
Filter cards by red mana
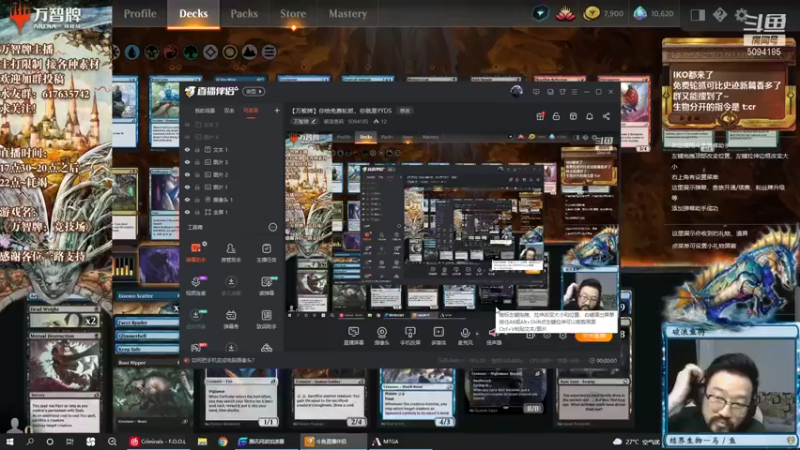[171, 52]
